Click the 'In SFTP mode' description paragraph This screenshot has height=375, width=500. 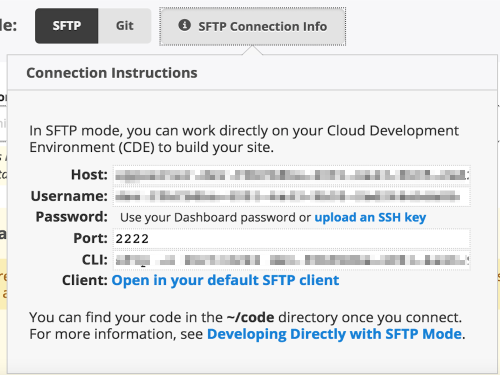[244, 139]
